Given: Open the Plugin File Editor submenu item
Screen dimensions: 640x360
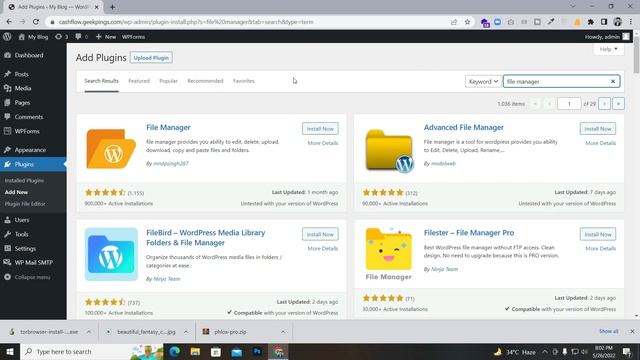Looking at the screenshot, I should pos(25,204).
